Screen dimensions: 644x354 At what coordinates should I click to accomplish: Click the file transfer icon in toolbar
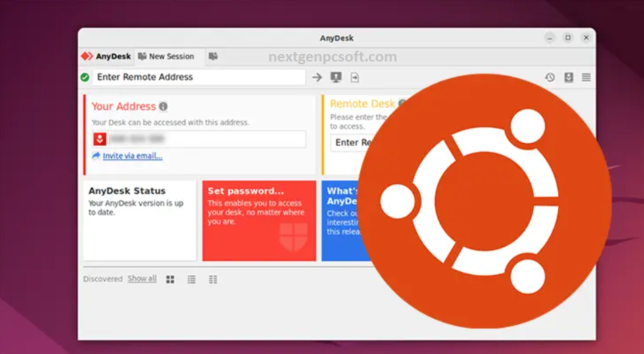pos(355,78)
